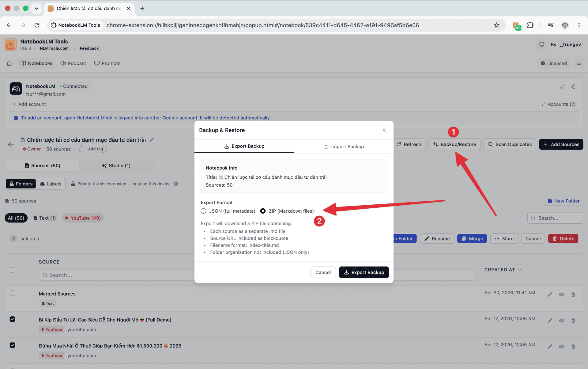Filter sources by YouTube (49)

point(83,218)
